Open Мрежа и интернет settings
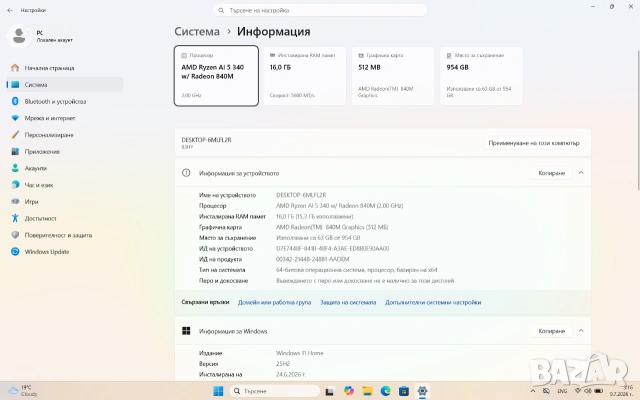The height and width of the screenshot is (400, 640). (x=65, y=118)
